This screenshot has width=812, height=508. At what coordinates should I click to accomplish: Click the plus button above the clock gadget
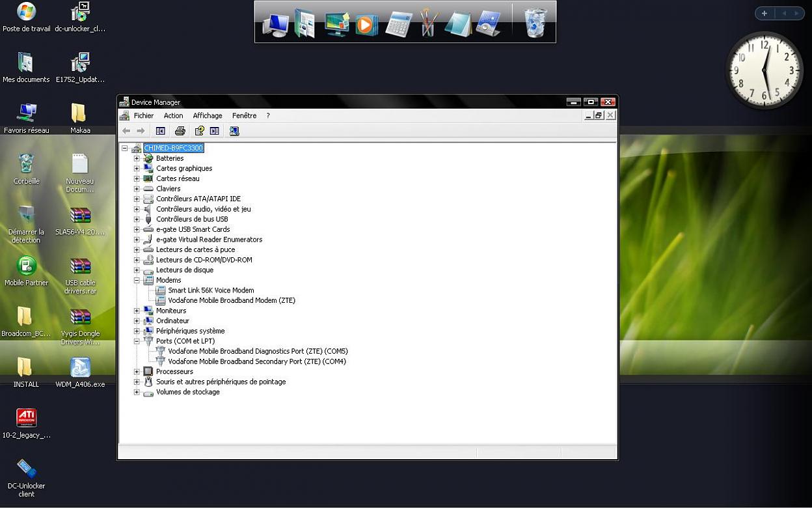pos(765,13)
